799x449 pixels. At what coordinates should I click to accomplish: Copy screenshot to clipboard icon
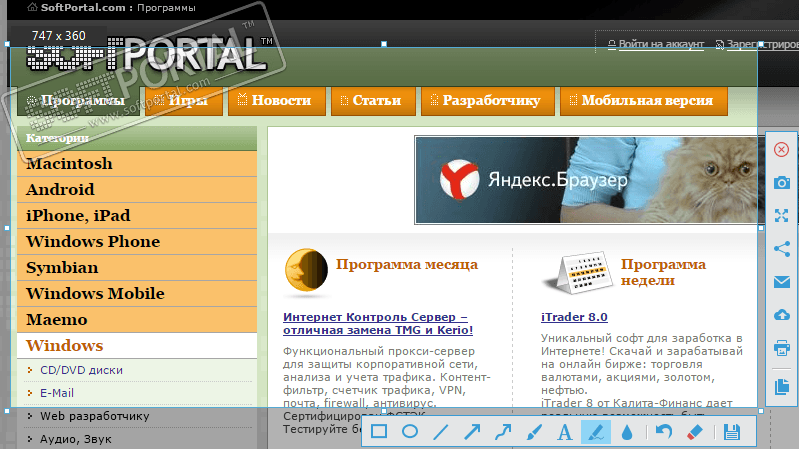tap(782, 386)
